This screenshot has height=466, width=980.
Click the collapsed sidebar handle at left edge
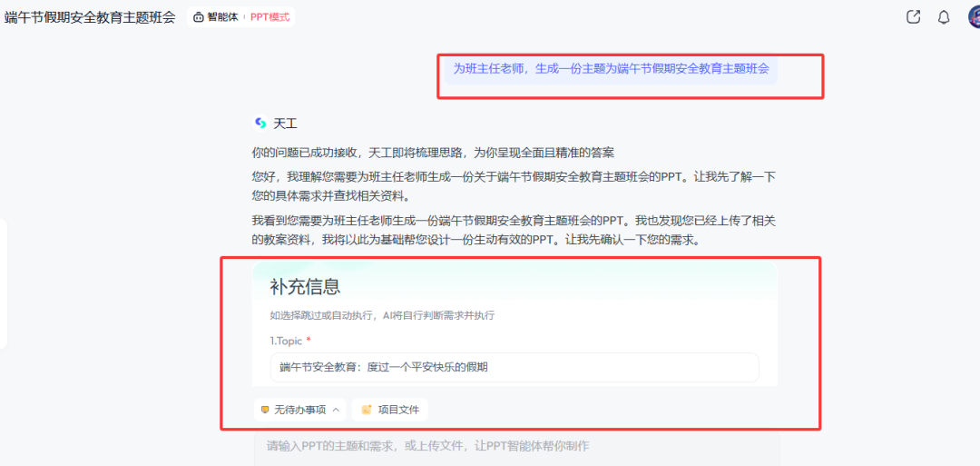click(3, 283)
